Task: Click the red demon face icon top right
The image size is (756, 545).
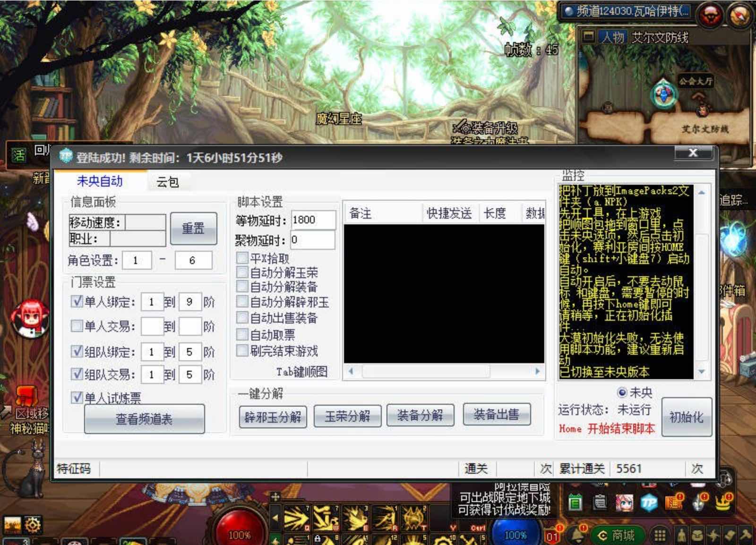Action: coord(710,15)
